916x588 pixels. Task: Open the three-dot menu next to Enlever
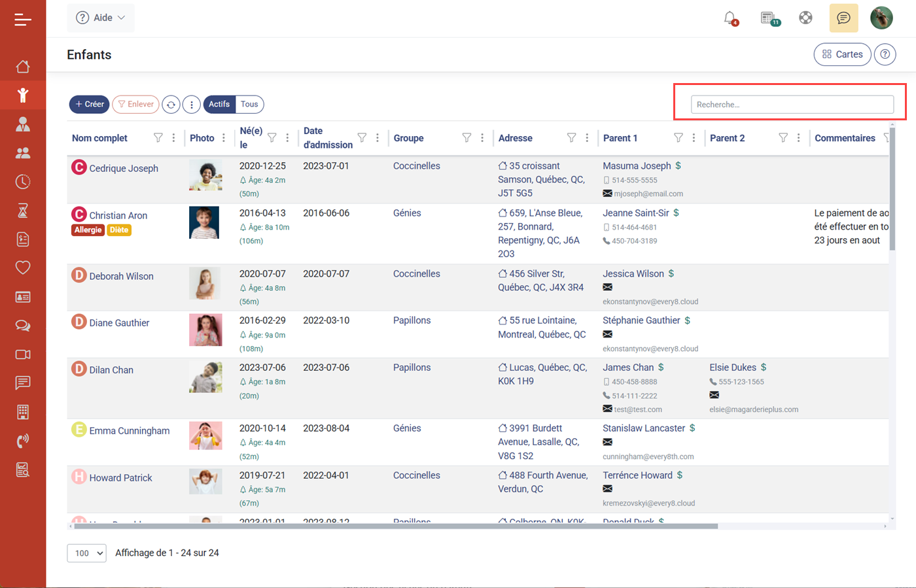click(x=191, y=104)
